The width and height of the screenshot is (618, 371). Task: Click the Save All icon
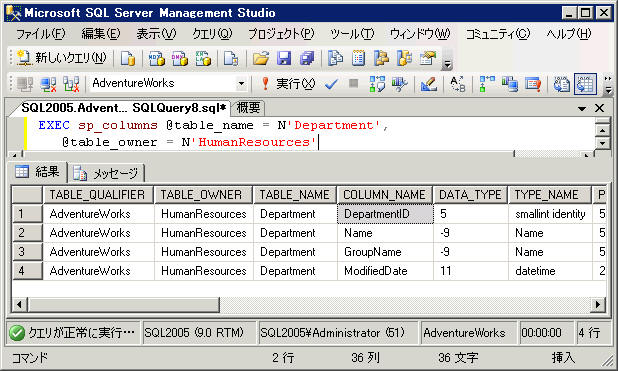coord(307,58)
